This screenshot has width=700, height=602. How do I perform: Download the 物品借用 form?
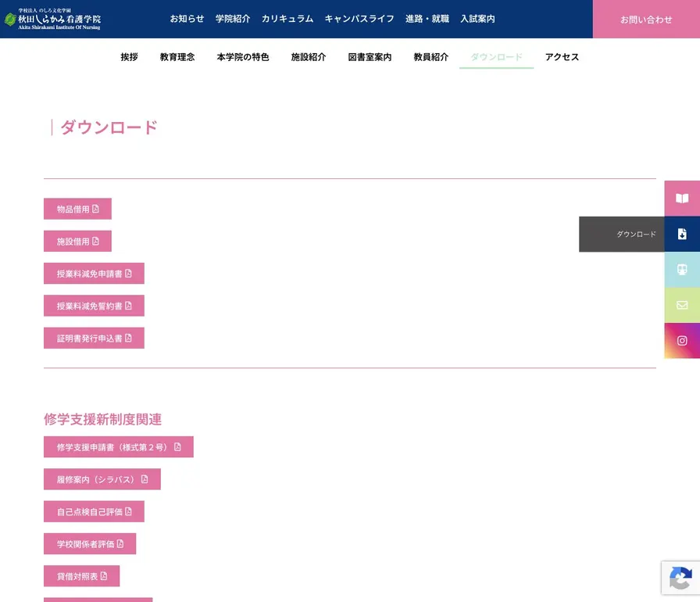coord(77,209)
